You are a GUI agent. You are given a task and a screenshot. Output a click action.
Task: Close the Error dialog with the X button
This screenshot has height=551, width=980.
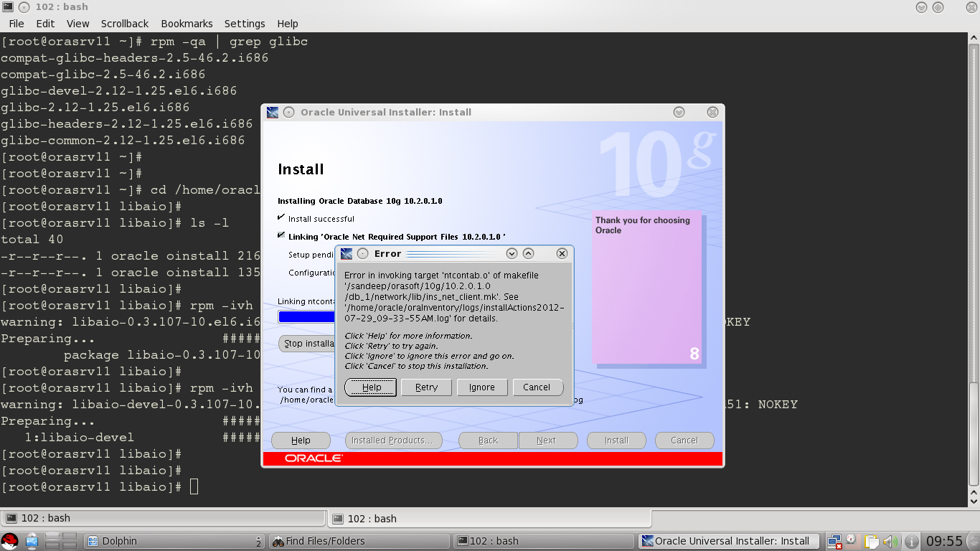pos(562,253)
